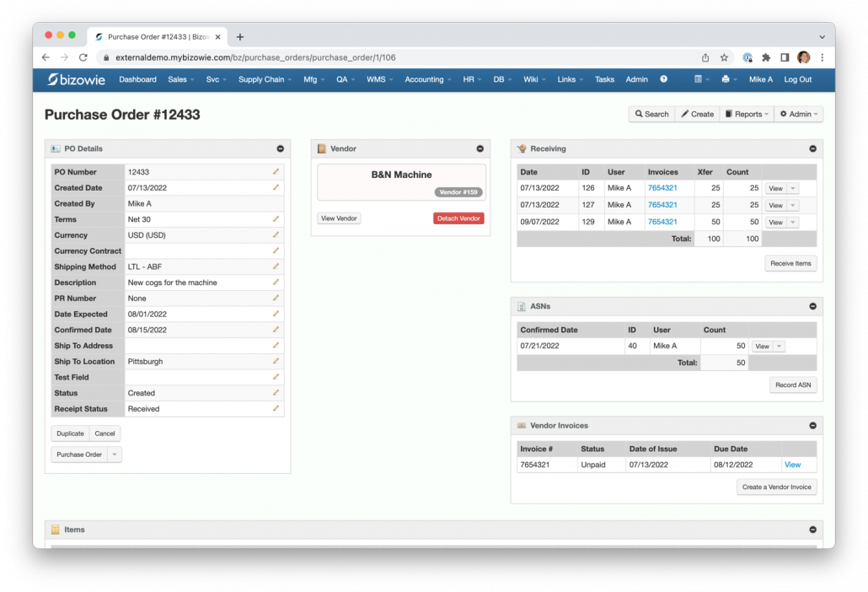Image resolution: width=868 pixels, height=592 pixels.
Task: Open dropdown arrow beside View for receipt 126
Action: 792,189
